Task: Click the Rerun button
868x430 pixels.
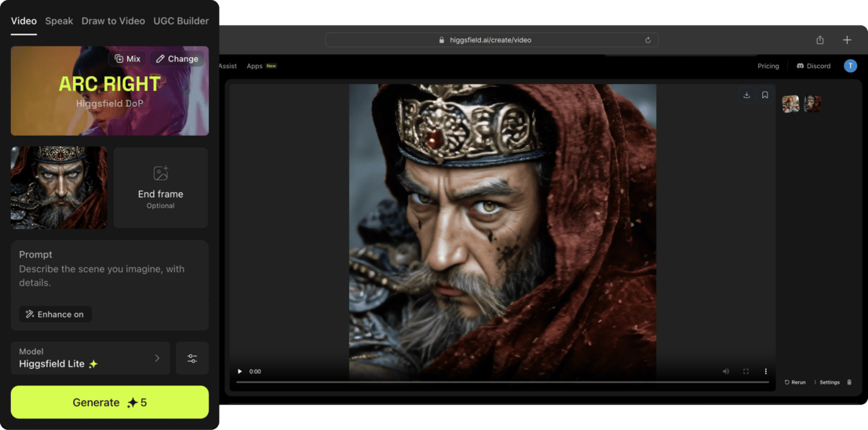Action: [795, 382]
